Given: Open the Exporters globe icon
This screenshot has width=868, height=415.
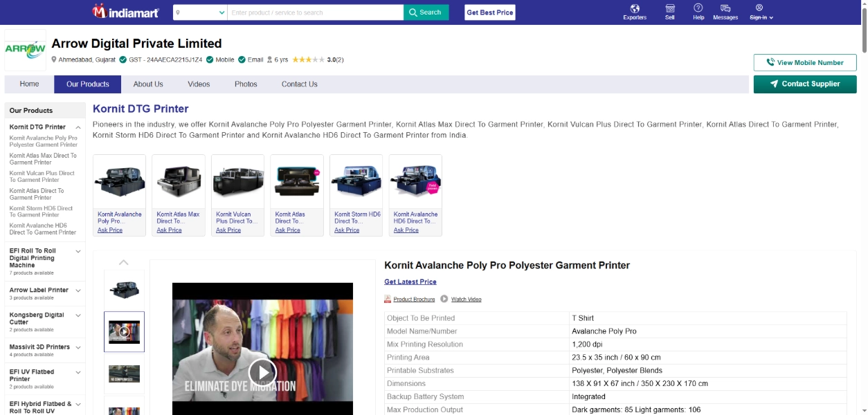Looking at the screenshot, I should click(635, 8).
